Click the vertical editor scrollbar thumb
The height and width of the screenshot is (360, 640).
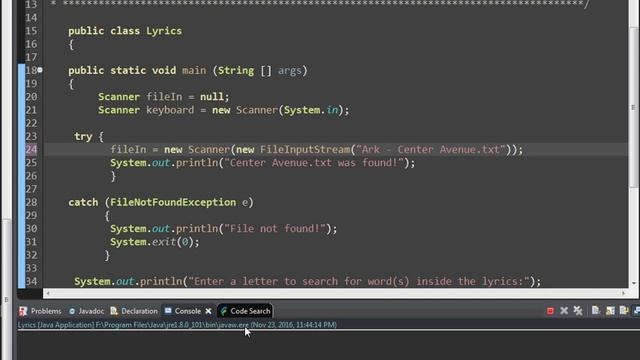(633, 107)
